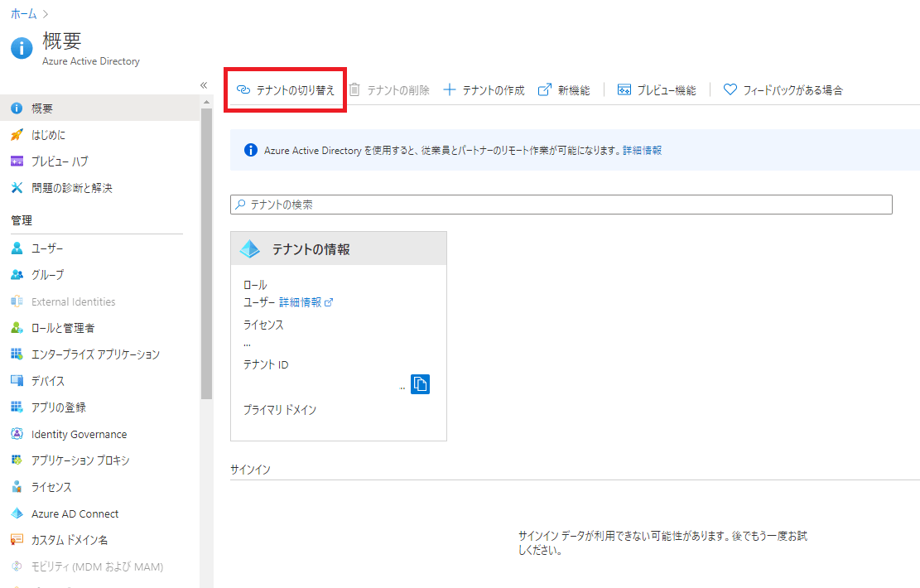This screenshot has height=588, width=920.
Task: Click the blue info icon in banner
Action: coord(251,150)
